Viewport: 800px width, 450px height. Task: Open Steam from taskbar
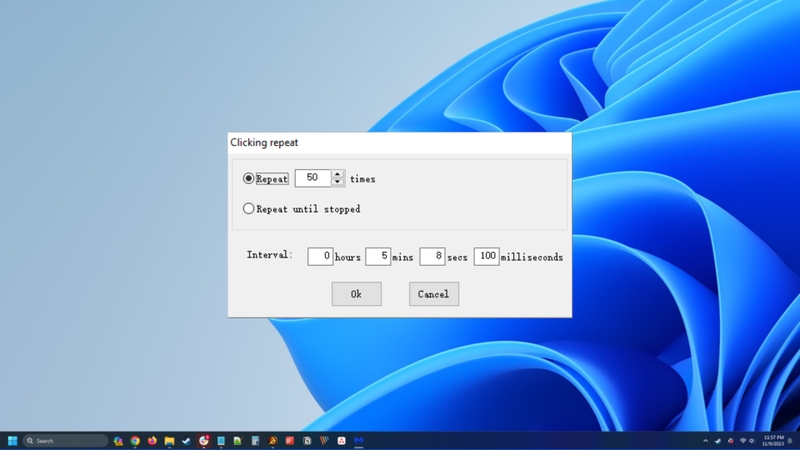tap(186, 441)
